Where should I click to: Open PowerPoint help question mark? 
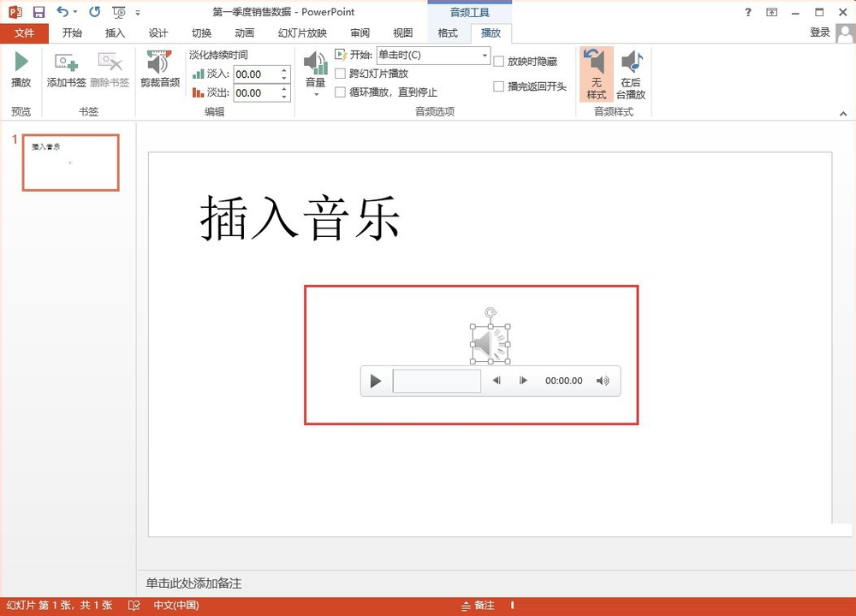pos(748,12)
